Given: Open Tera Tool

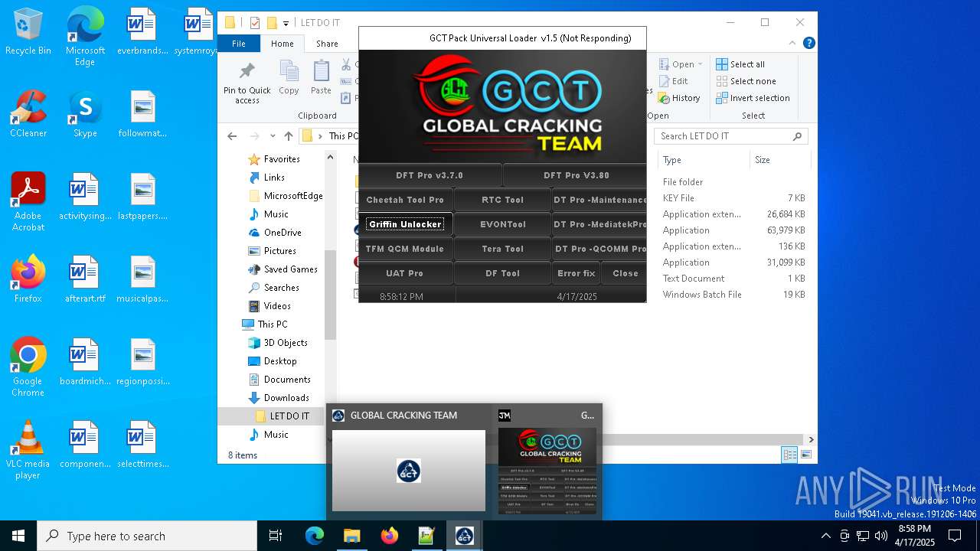Looking at the screenshot, I should point(502,249).
